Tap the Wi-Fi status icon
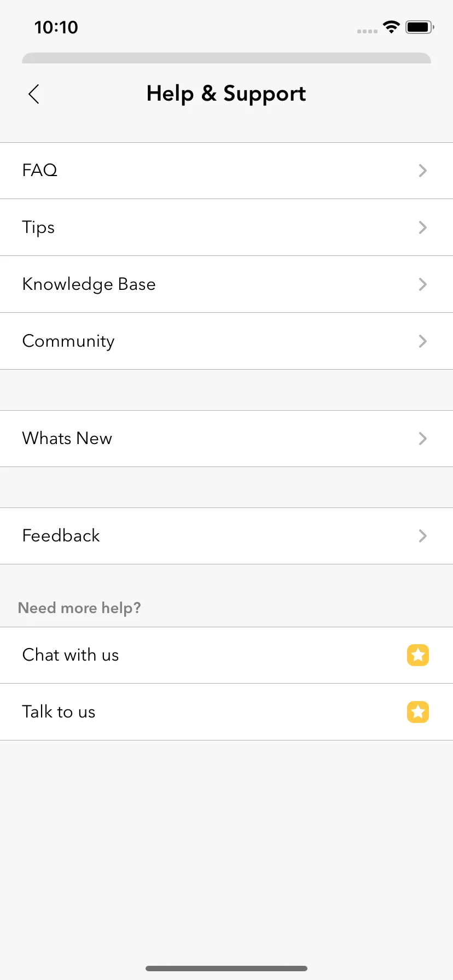The width and height of the screenshot is (453, 980). [x=391, y=27]
